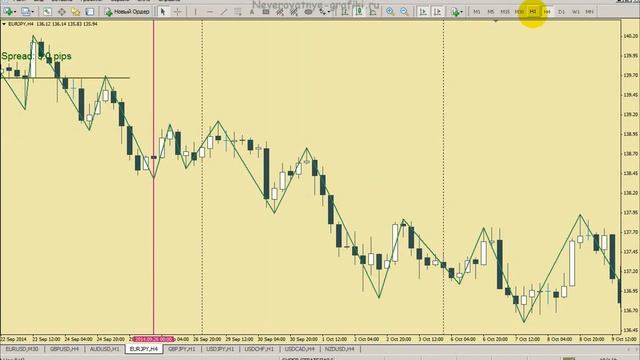Viewport: 640px width, 360px height.
Task: Switch chart to Candlesticks view
Action: [x=359, y=12]
